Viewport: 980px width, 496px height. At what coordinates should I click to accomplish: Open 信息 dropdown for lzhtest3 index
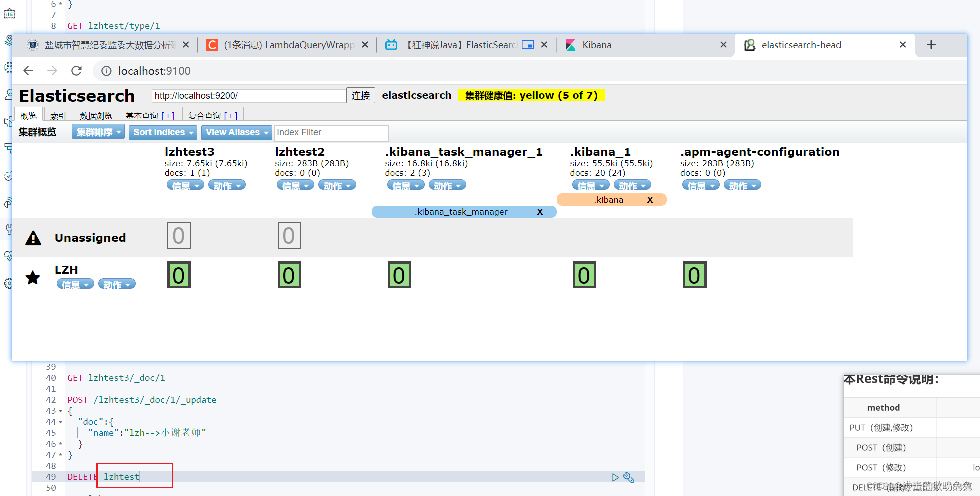pyautogui.click(x=185, y=185)
